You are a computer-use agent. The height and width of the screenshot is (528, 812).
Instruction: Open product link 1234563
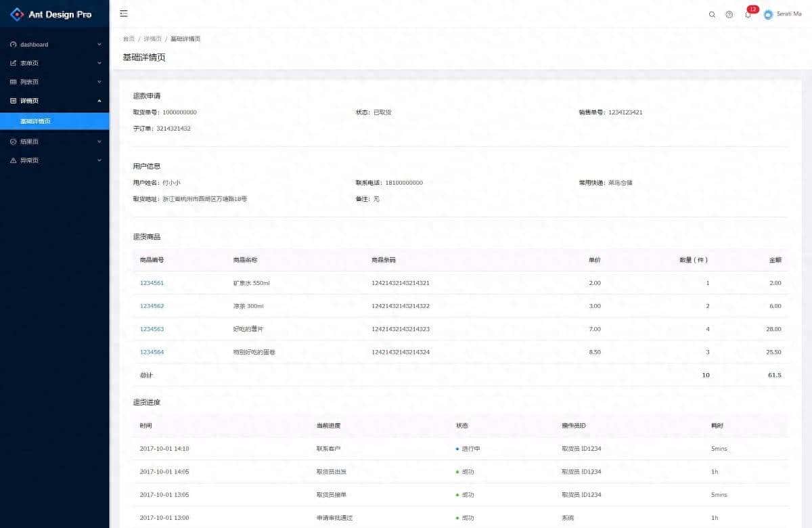tap(152, 329)
